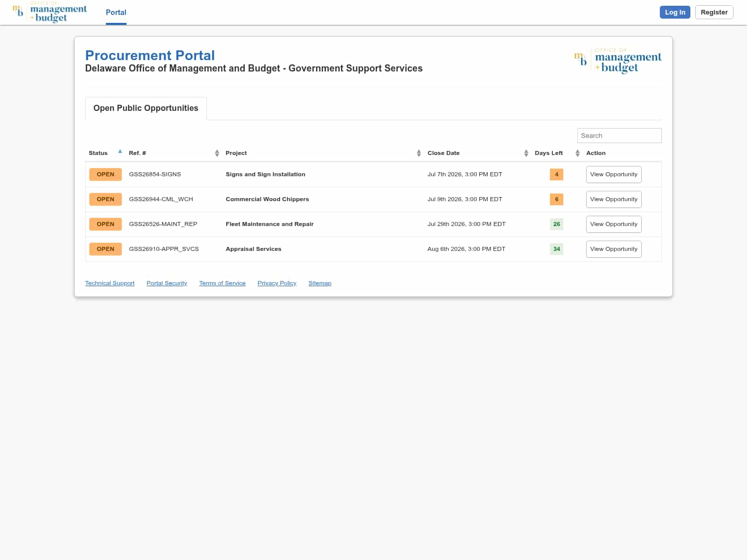Image resolution: width=747 pixels, height=560 pixels.
Task: Sort by Ref. # column sort arrows
Action: pos(217,153)
